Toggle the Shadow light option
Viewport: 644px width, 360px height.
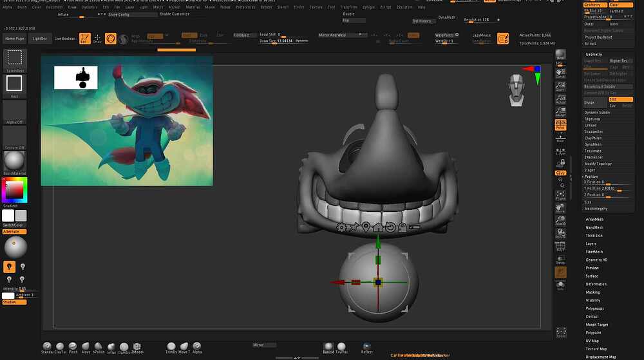(14, 302)
